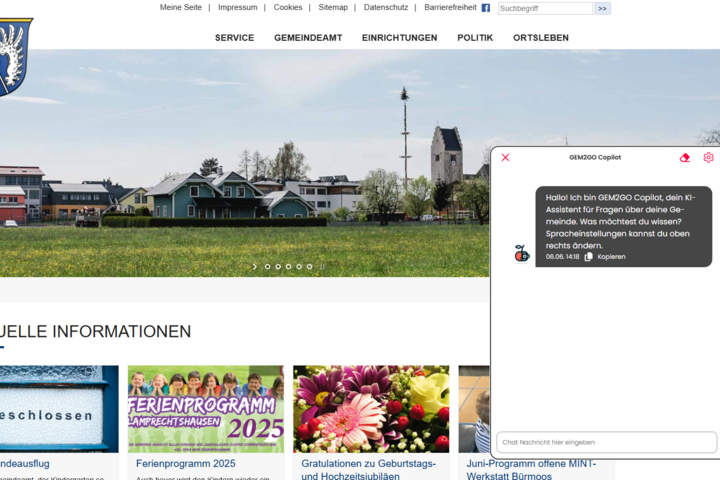Clear chat with the eraser icon
The height and width of the screenshot is (480, 720).
(x=684, y=158)
